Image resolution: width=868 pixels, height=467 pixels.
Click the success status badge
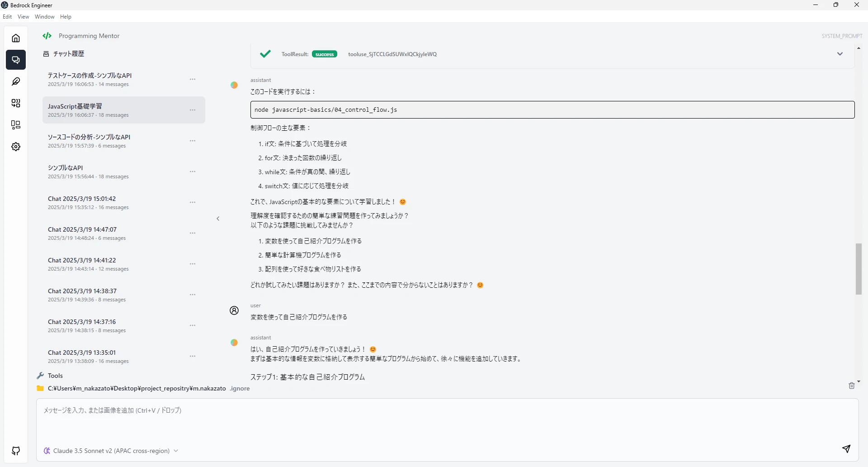point(325,54)
